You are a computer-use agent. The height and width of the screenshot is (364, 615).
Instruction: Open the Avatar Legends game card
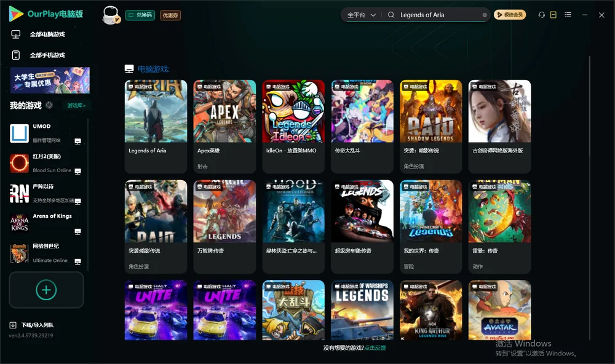coord(499,310)
